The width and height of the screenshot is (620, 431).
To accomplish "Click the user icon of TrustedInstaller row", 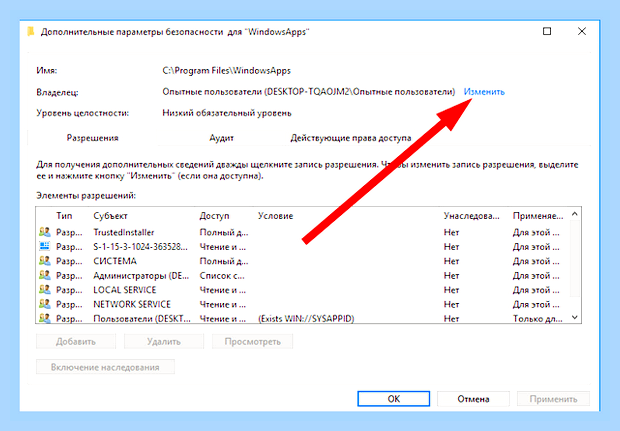I will (x=45, y=232).
